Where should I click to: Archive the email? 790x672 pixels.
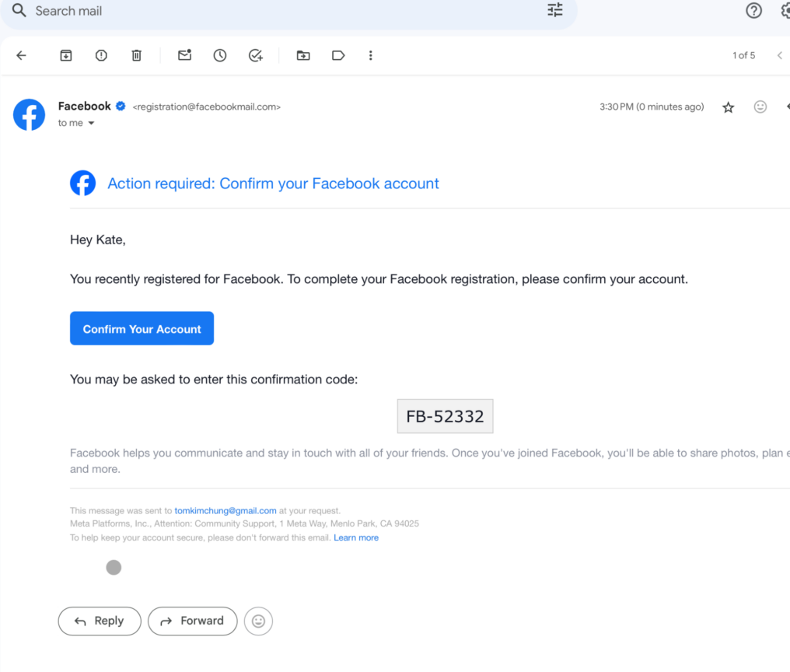coord(66,55)
